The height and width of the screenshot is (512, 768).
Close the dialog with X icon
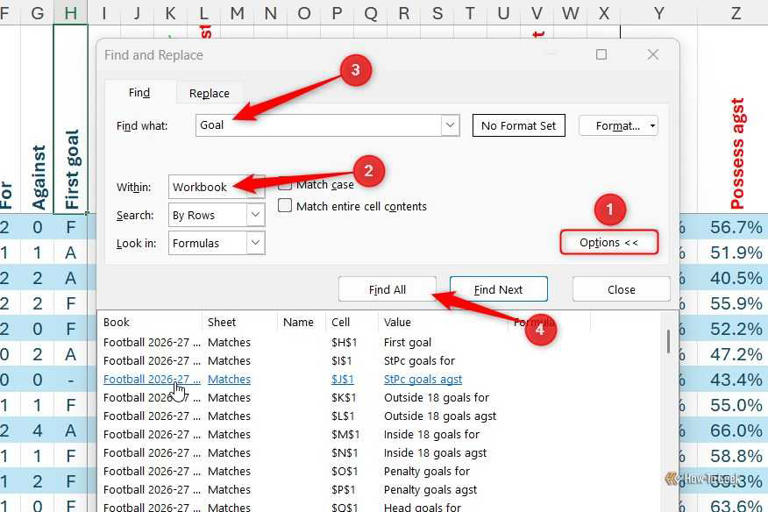[653, 54]
